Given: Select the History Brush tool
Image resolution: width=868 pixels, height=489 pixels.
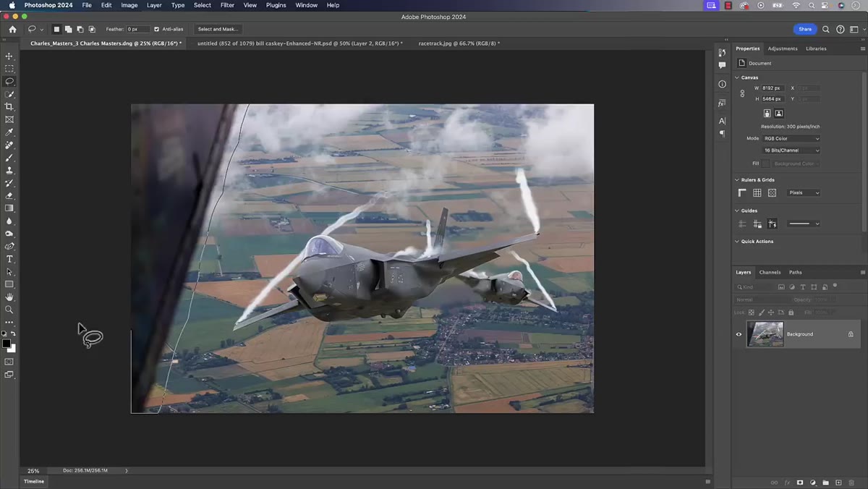Looking at the screenshot, I should [x=9, y=183].
